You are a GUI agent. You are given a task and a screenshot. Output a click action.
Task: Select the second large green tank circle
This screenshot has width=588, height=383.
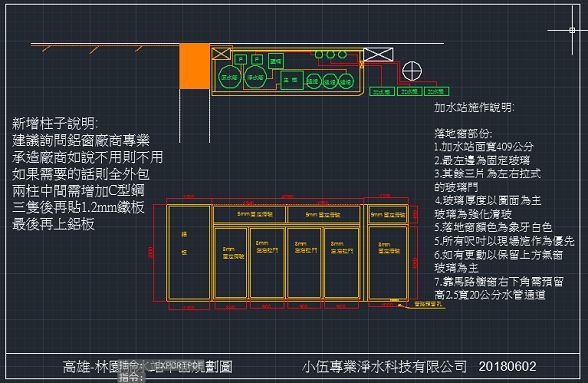tap(255, 77)
